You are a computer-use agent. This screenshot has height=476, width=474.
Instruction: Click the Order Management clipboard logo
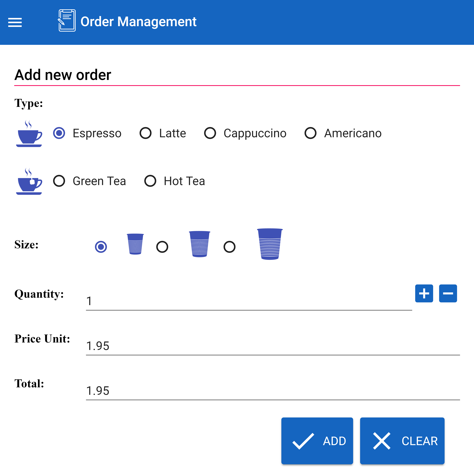[x=67, y=21]
